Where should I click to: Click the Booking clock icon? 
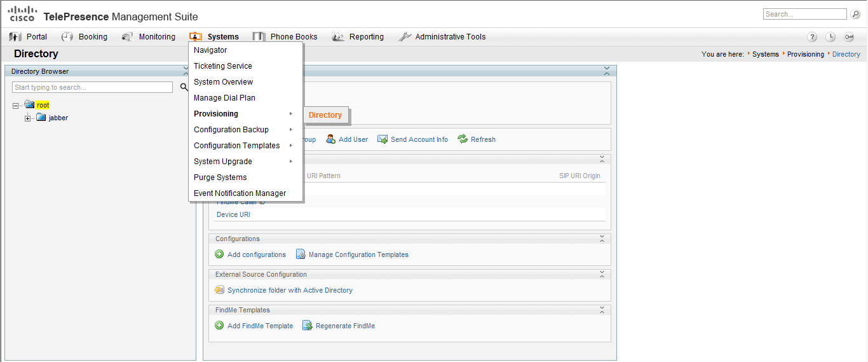coord(67,37)
